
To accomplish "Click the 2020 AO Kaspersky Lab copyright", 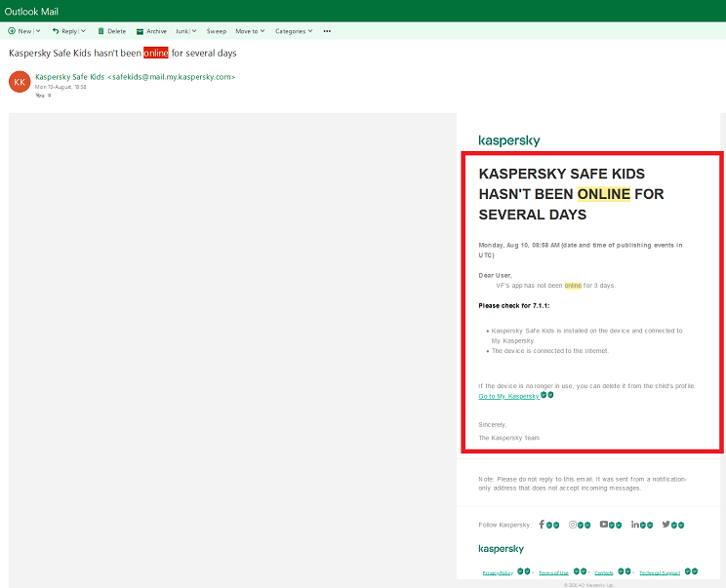I will 588,585.
